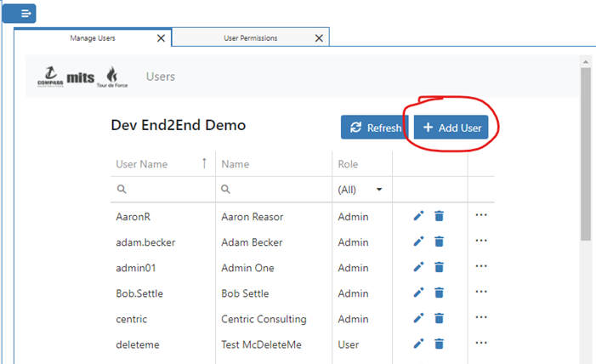Focus the User Name search filter field
The height and width of the screenshot is (364, 596).
(x=162, y=189)
